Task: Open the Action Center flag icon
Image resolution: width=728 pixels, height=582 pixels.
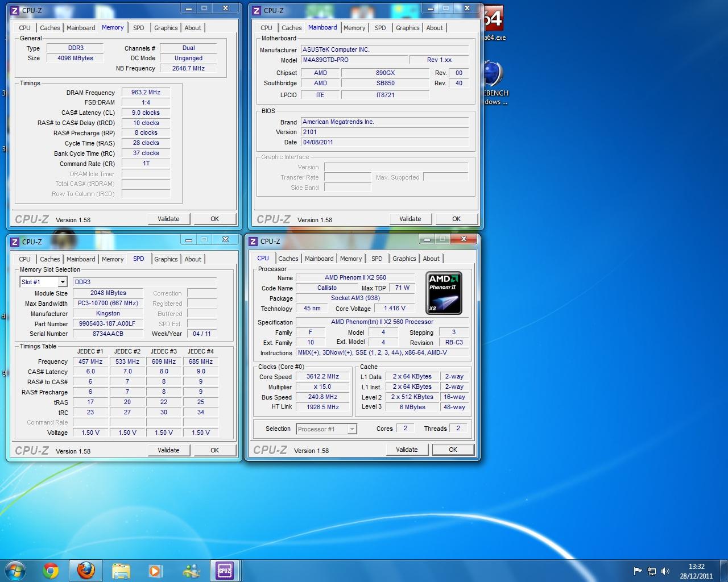Action: pyautogui.click(x=638, y=571)
